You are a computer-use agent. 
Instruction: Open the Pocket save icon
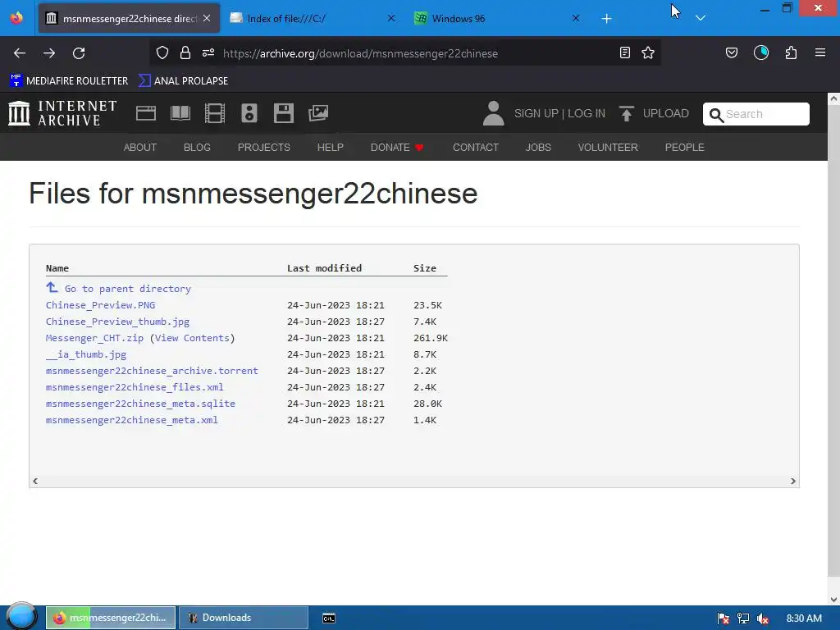pos(732,53)
